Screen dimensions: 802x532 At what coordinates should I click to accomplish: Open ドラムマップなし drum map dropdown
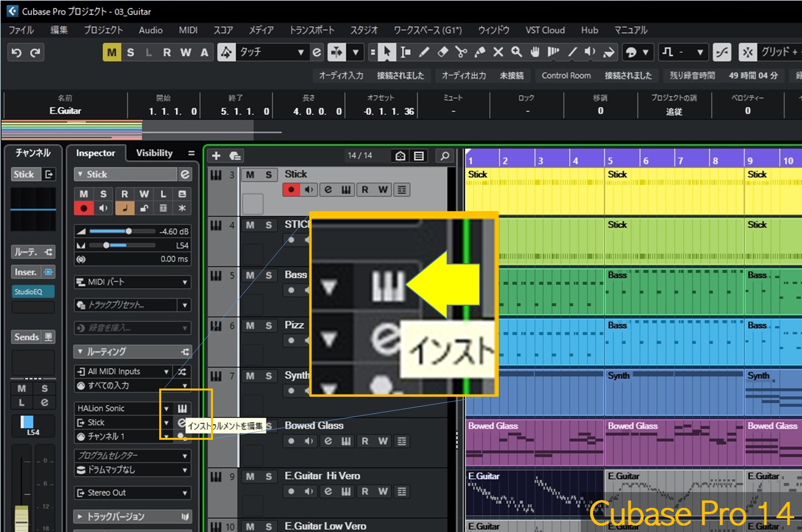132,470
